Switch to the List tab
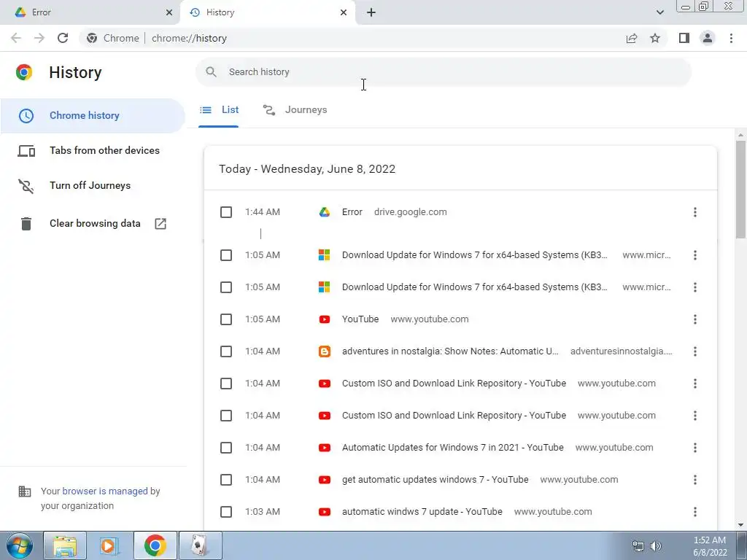The image size is (747, 560). (x=219, y=110)
